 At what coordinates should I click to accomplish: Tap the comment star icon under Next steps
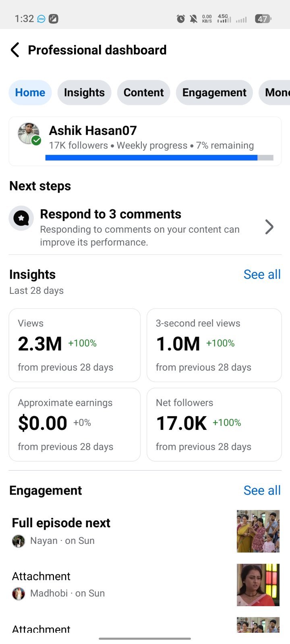coord(21,219)
